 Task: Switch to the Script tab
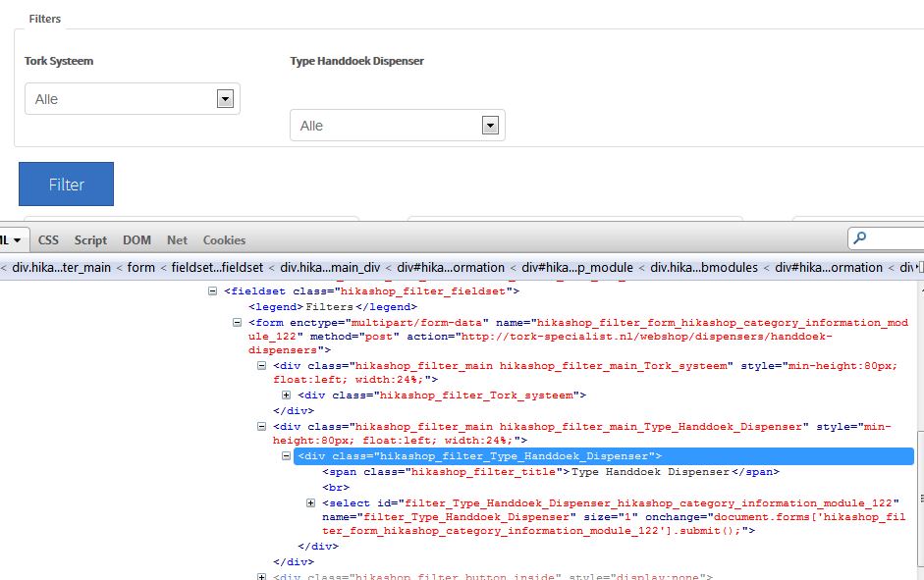click(x=90, y=240)
